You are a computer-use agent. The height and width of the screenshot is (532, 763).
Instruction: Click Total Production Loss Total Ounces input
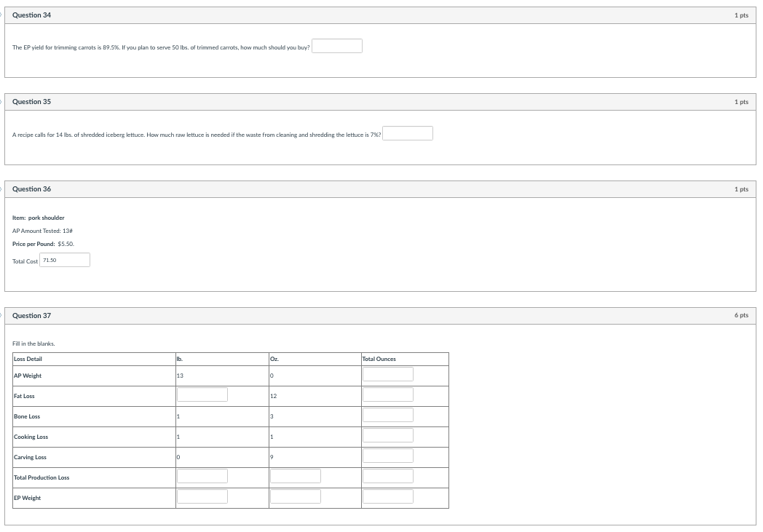[x=388, y=476]
